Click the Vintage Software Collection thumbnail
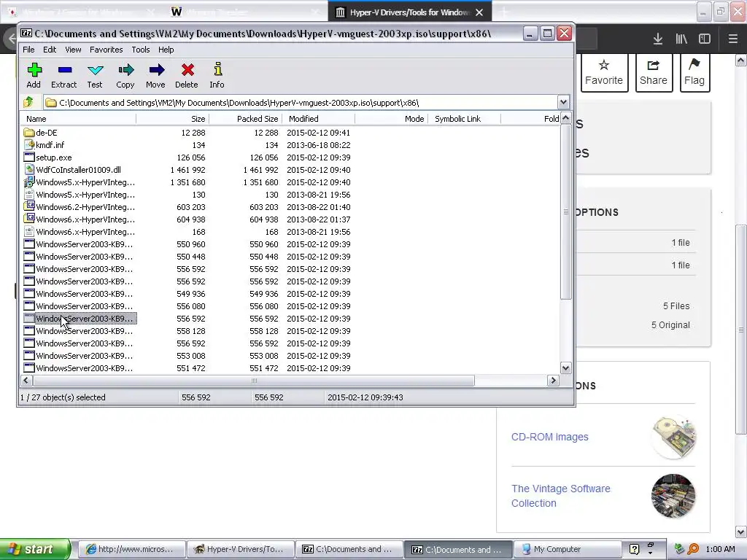The height and width of the screenshot is (560, 747). tap(673, 496)
